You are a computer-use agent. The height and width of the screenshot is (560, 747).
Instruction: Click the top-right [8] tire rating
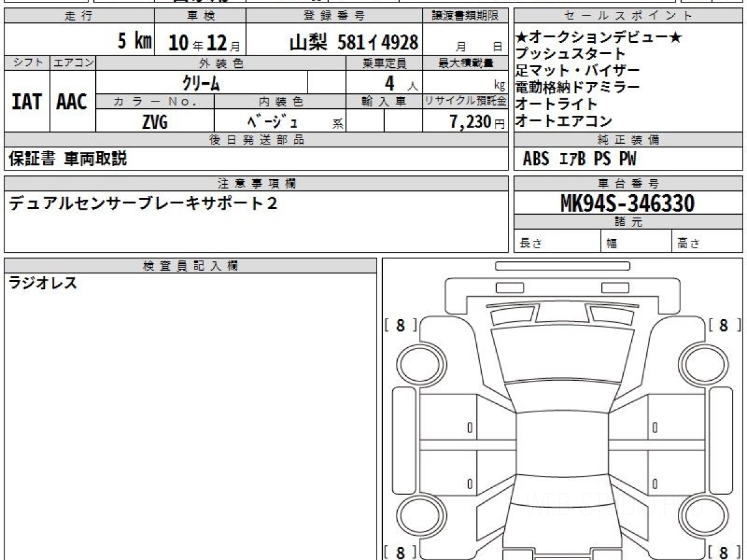coord(724,325)
